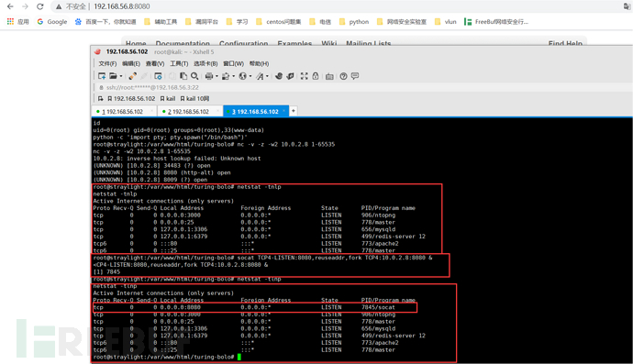Click the lock screen icon in Xshell
Image resolution: width=633 pixels, height=364 pixels.
tap(316, 76)
